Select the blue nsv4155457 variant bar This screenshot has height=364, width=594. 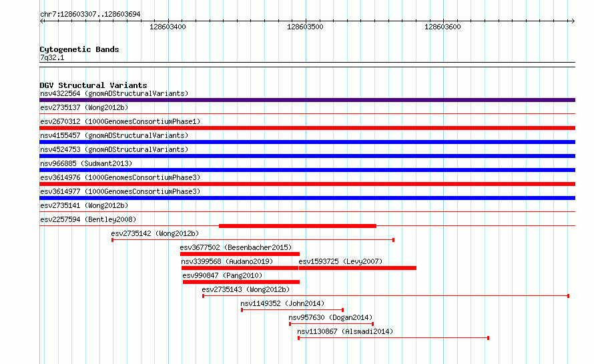[x=307, y=142]
